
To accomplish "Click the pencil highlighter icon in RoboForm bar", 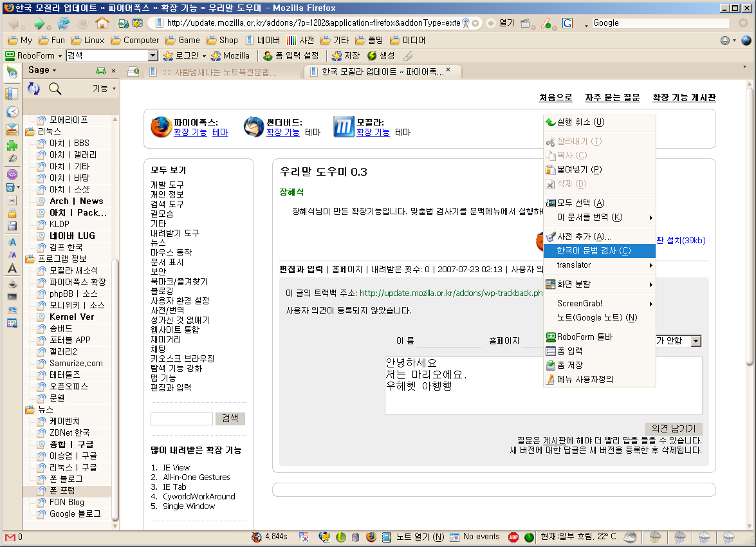I will (x=408, y=56).
